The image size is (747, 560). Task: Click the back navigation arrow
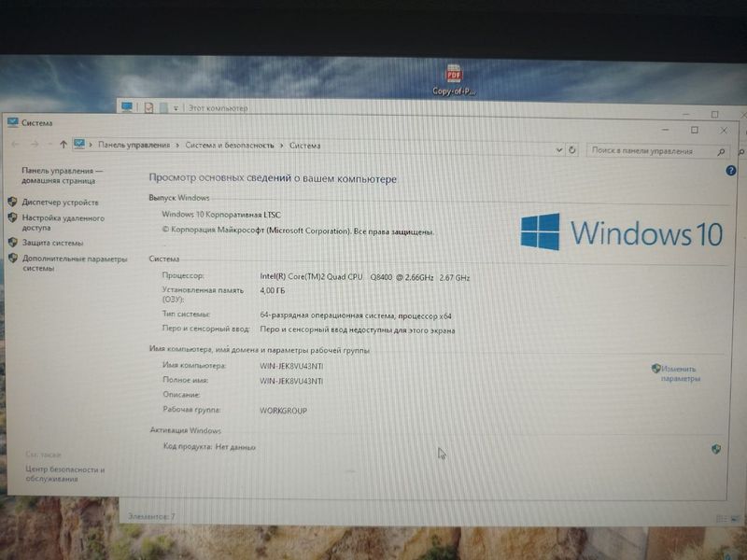(15, 144)
